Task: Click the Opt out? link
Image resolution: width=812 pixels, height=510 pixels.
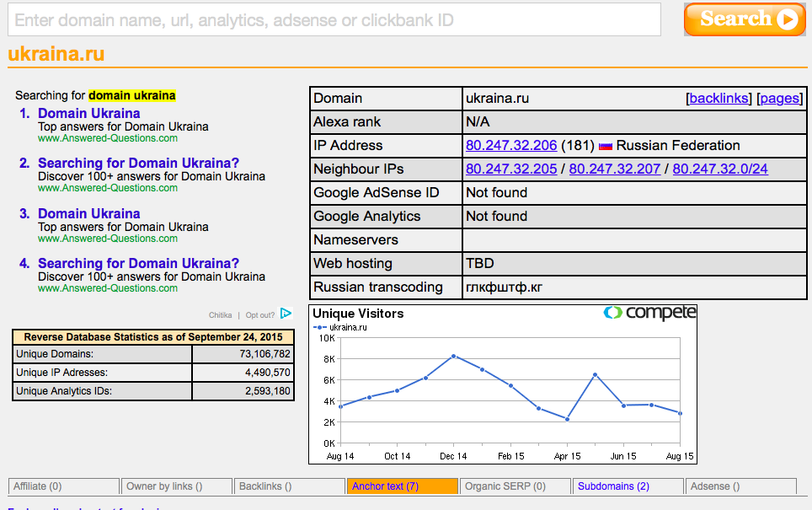Action: [x=260, y=315]
